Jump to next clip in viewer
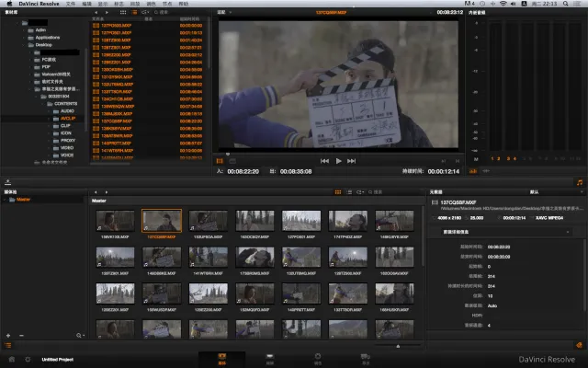 tap(351, 161)
